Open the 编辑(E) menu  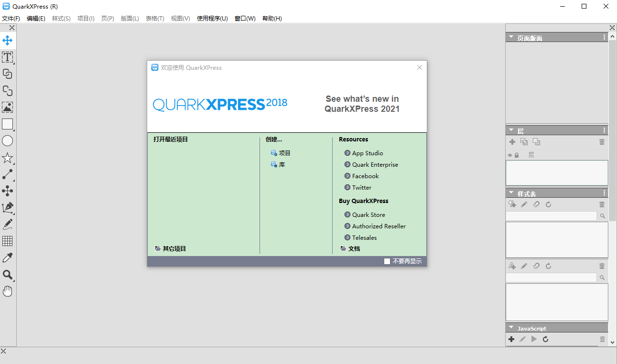tap(36, 19)
